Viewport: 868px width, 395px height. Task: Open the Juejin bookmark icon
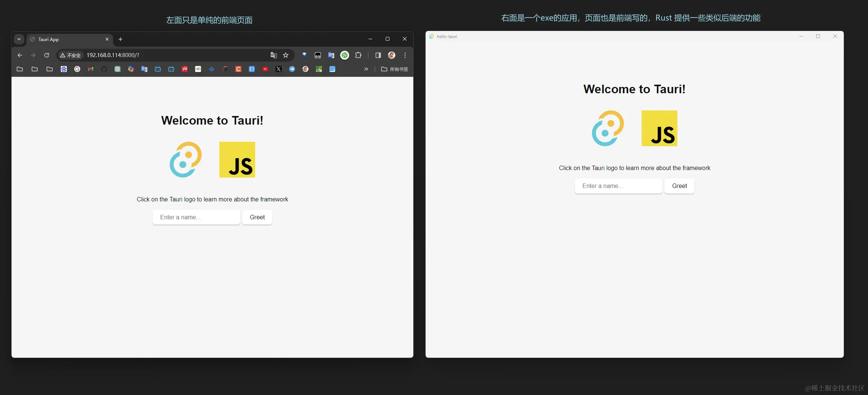tap(211, 69)
